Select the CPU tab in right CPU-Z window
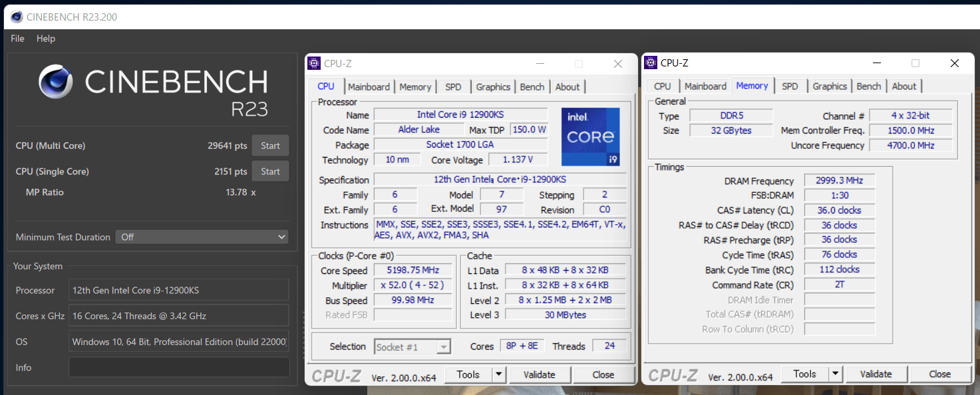 tap(663, 86)
